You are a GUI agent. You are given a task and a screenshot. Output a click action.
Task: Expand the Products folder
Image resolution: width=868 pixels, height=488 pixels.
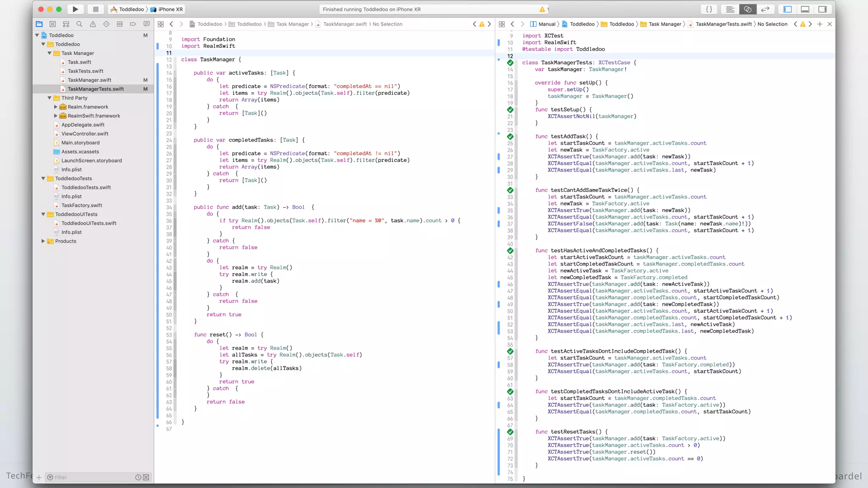pos(43,241)
